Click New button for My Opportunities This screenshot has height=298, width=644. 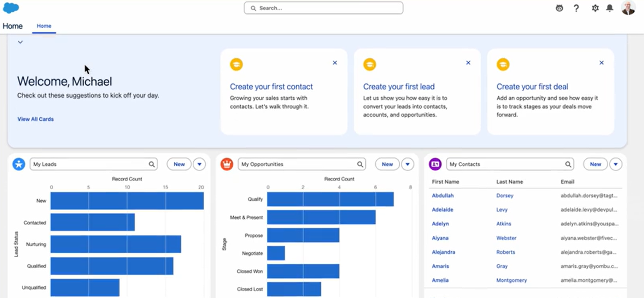coord(387,164)
